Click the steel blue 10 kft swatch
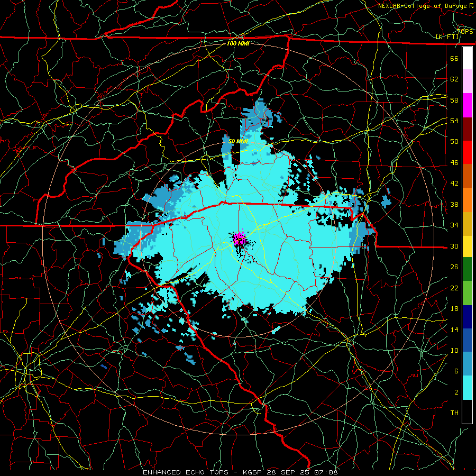This screenshot has height=476, width=476. [x=467, y=364]
